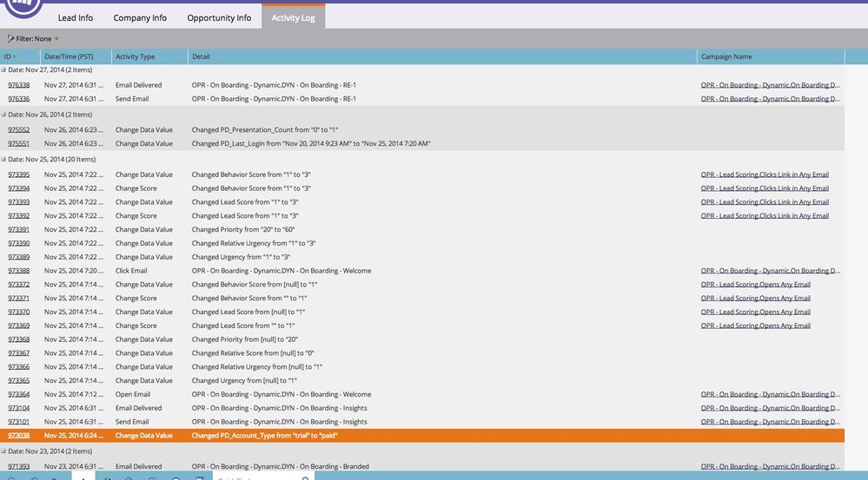868x480 pixels.
Task: Open highlighted activity ID 973038
Action: pos(19,436)
